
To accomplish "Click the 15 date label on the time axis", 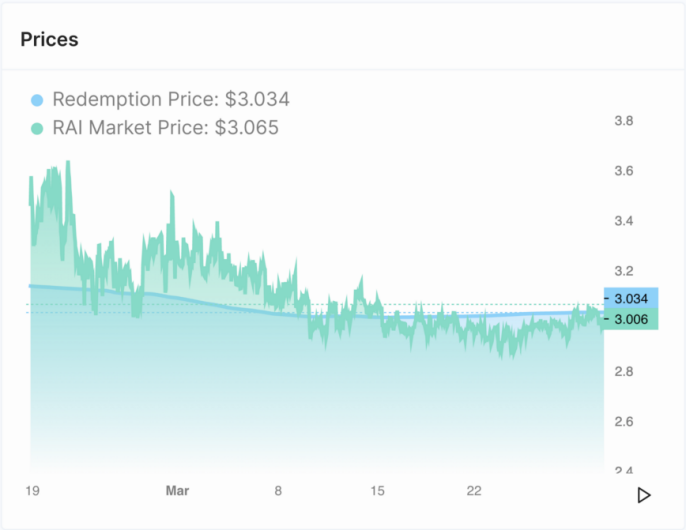I will pos(377,491).
